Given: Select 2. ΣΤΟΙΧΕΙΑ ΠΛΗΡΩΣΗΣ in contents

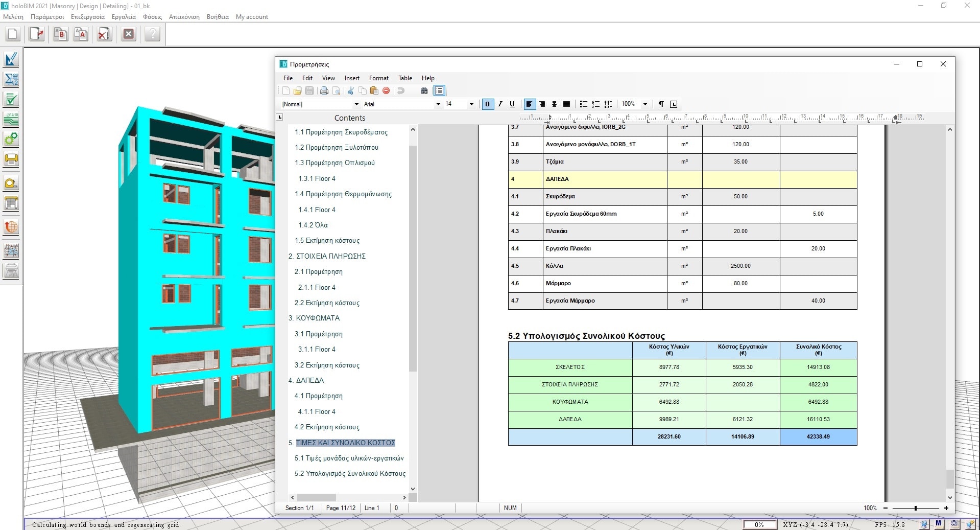Looking at the screenshot, I should (x=327, y=256).
